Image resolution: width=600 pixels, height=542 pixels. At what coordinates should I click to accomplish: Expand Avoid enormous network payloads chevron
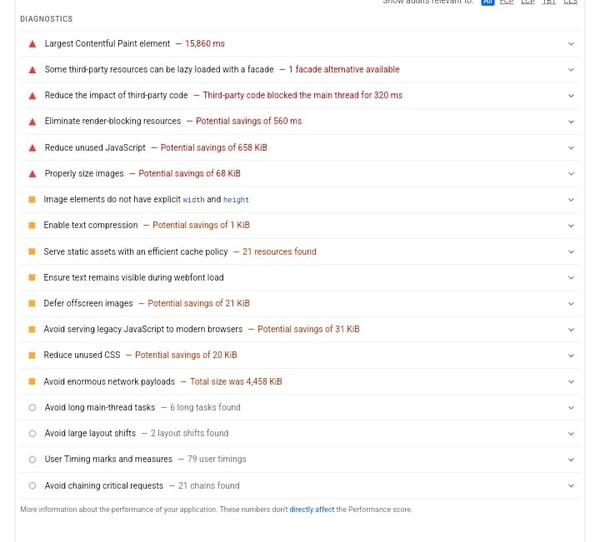[571, 382]
